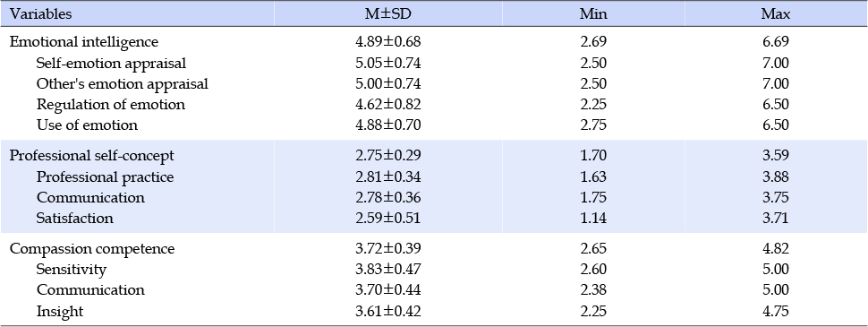This screenshot has height=327, width=868.
Task: Click the 1.14 minimum value
Action: (x=593, y=219)
